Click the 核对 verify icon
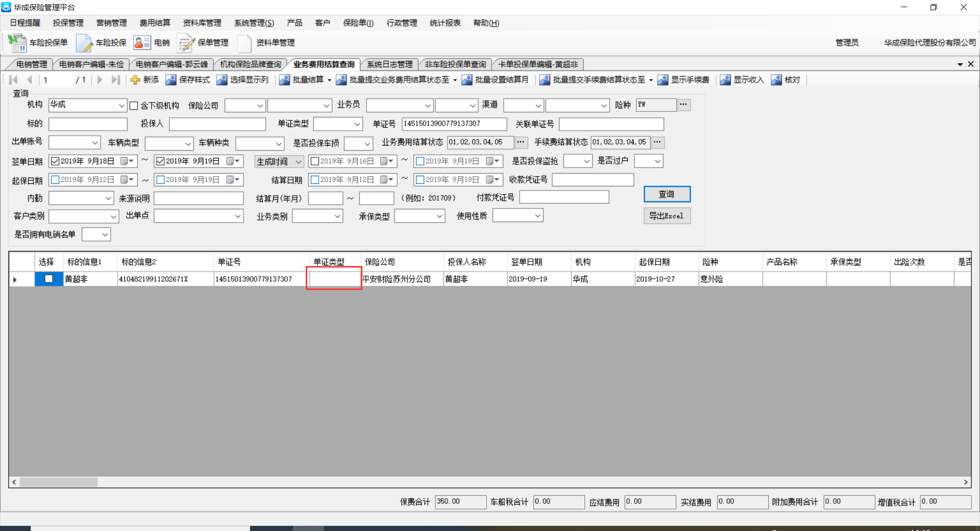980x531 pixels. point(776,80)
